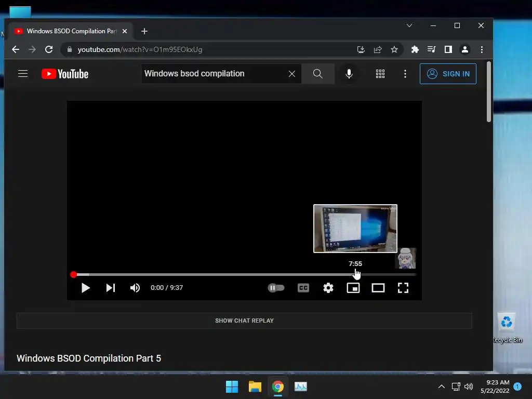Screen dimensions: 532x399
Task: Click Chrome taskbar icon
Action: point(277,387)
